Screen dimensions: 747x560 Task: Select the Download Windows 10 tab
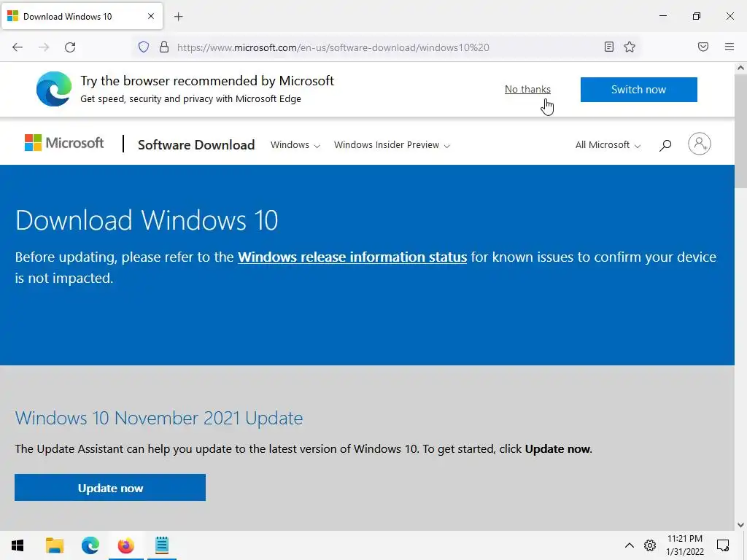tap(82, 16)
